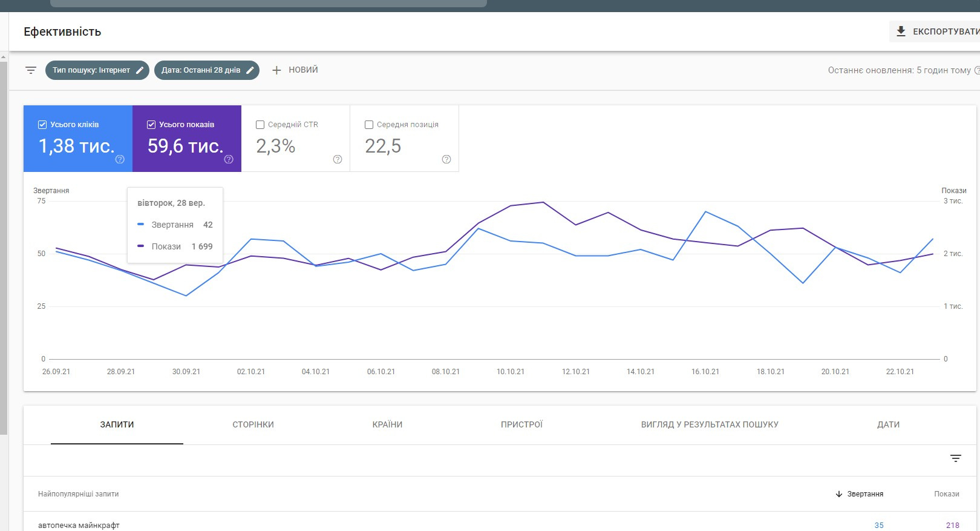Open help icon on average CTR card
Screen dimensions: 980x531
tap(338, 159)
